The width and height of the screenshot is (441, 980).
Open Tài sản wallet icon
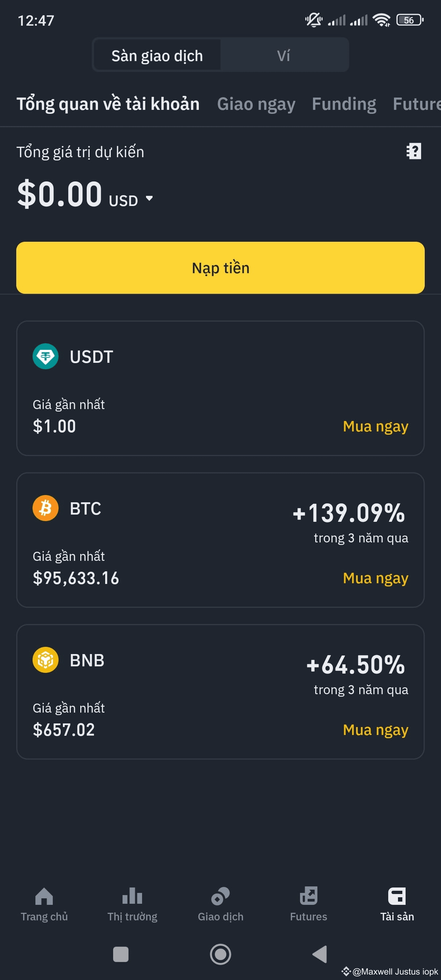(397, 896)
